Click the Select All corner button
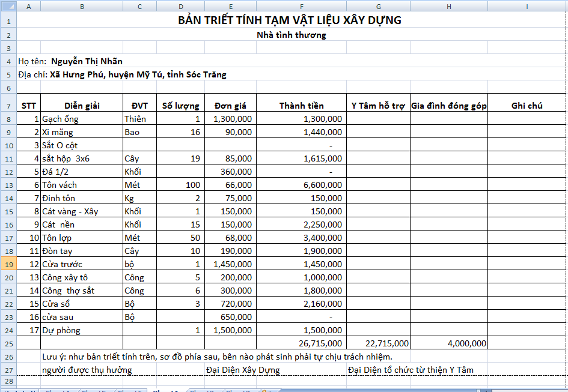Image resolution: width=568 pixels, height=392 pixels. pos(8,6)
